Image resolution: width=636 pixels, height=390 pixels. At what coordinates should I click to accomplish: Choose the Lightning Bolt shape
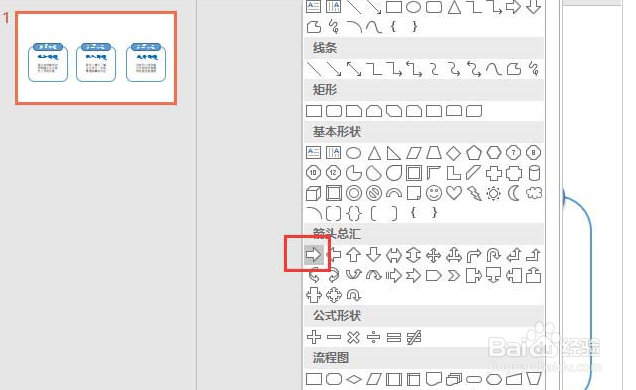(x=474, y=193)
